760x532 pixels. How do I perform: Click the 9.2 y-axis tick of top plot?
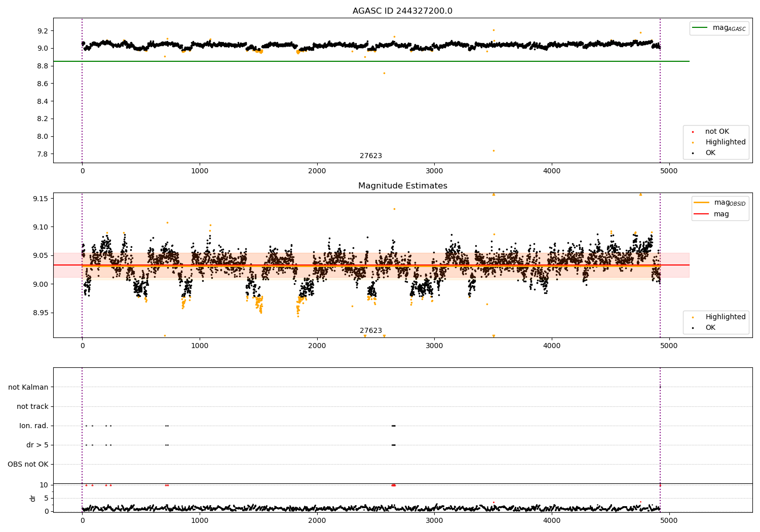click(43, 31)
